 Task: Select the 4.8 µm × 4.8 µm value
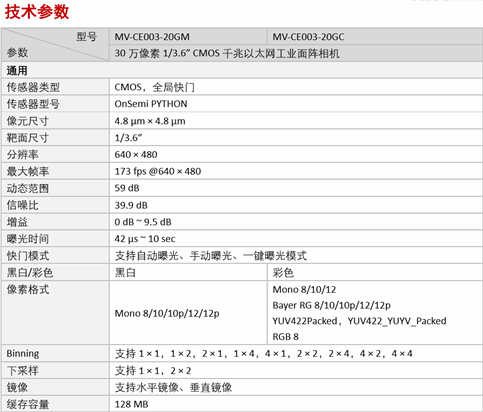click(150, 121)
